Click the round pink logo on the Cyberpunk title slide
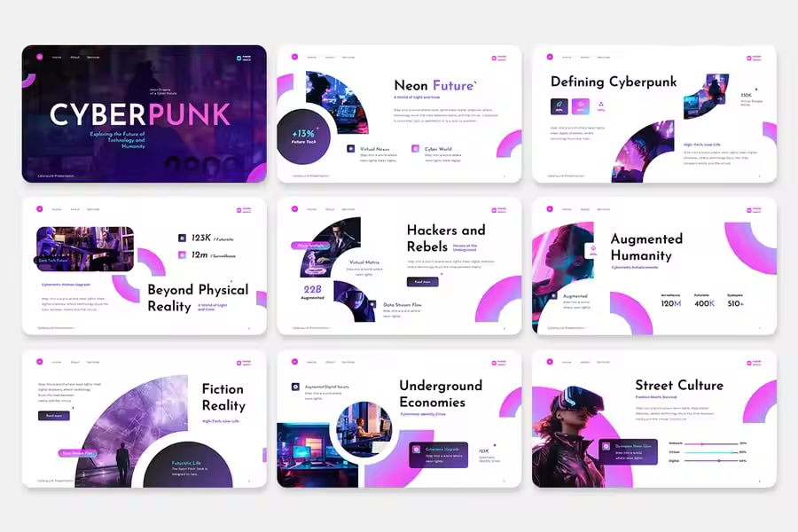 pos(39,57)
